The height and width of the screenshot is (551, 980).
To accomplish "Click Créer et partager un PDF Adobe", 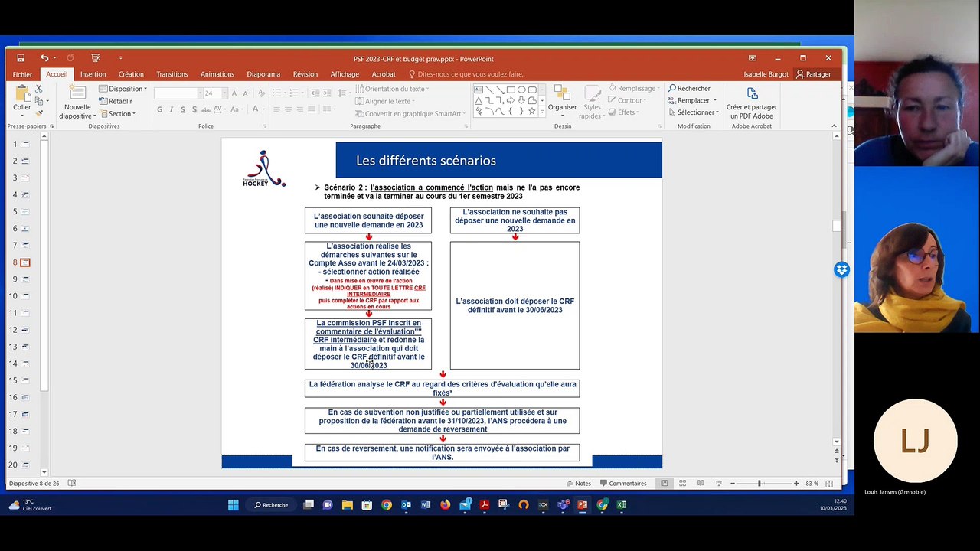I will [751, 103].
